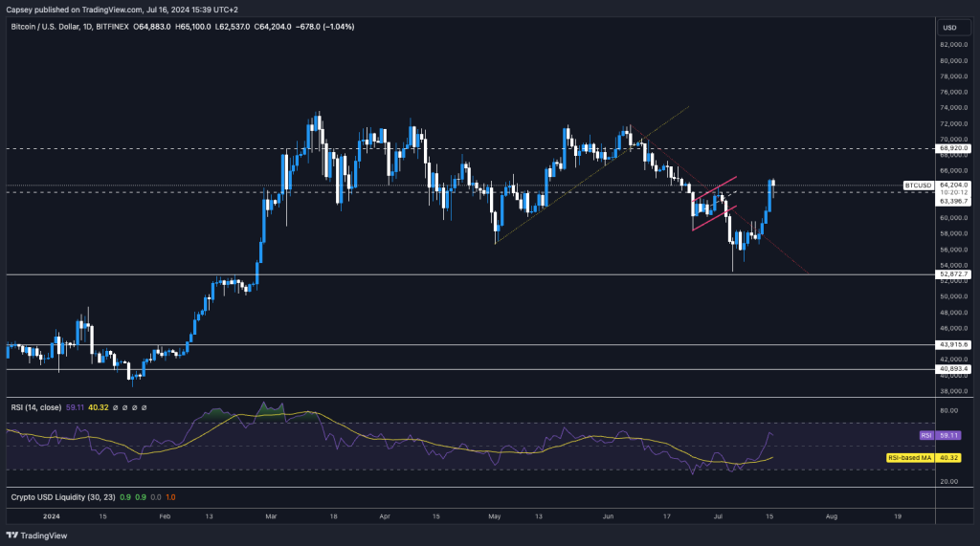
Task: Click the Mar label on time axis
Action: 271,516
